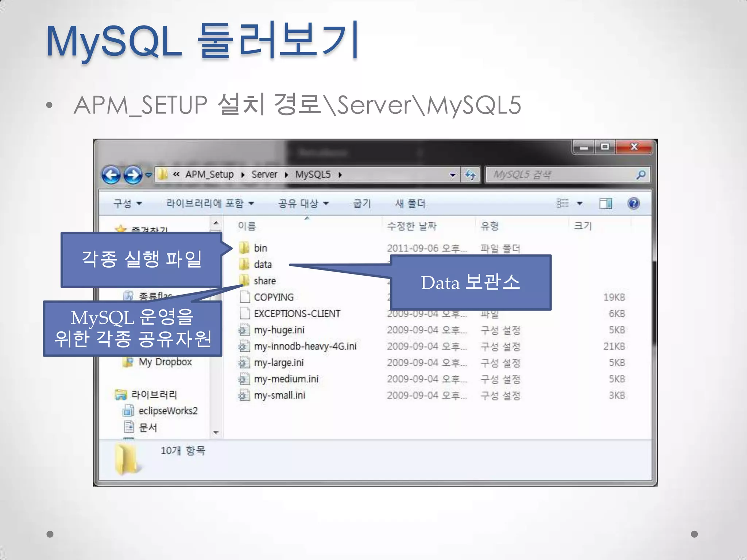The width and height of the screenshot is (747, 560).
Task: Change view with the view icon
Action: point(562,203)
